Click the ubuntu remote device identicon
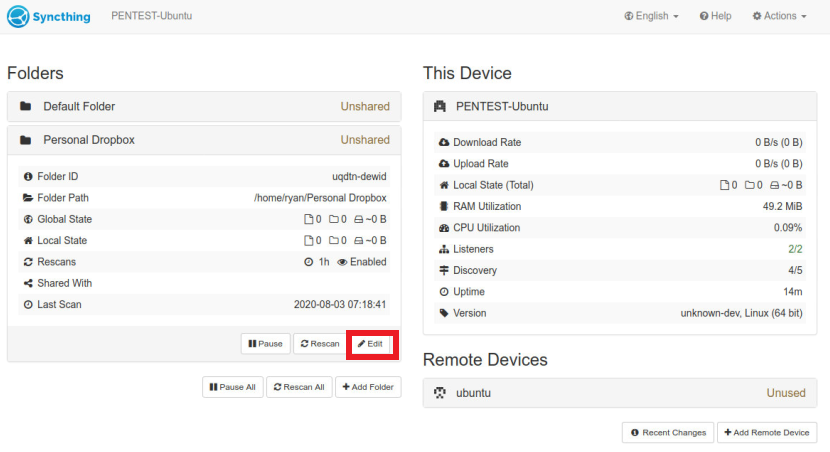830x452 pixels. (x=440, y=393)
